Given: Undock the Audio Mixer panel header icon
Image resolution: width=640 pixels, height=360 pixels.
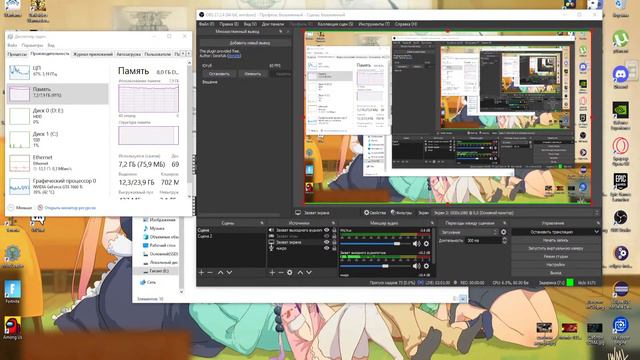Looking at the screenshot, I should tap(432, 223).
